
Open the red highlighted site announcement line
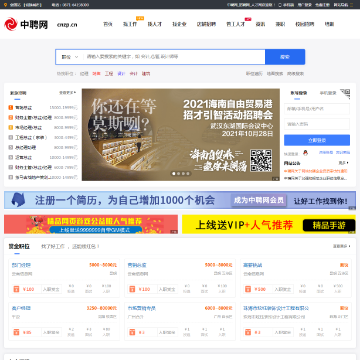point(315,171)
